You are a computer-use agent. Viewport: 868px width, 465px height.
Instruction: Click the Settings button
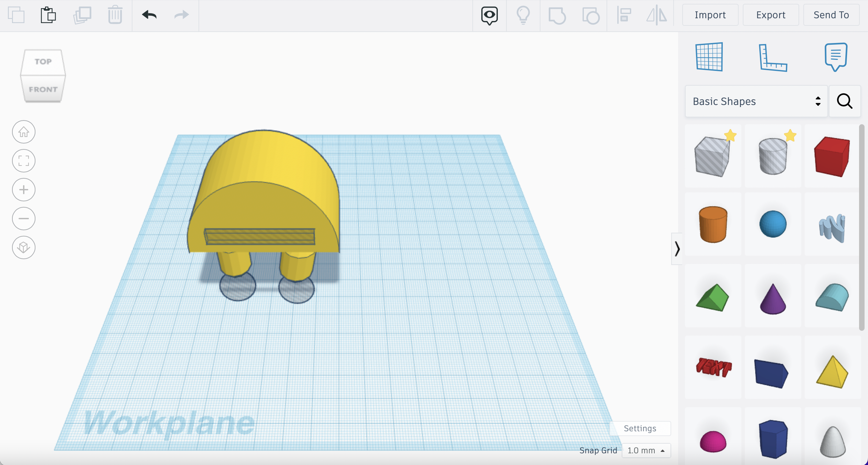coord(640,428)
